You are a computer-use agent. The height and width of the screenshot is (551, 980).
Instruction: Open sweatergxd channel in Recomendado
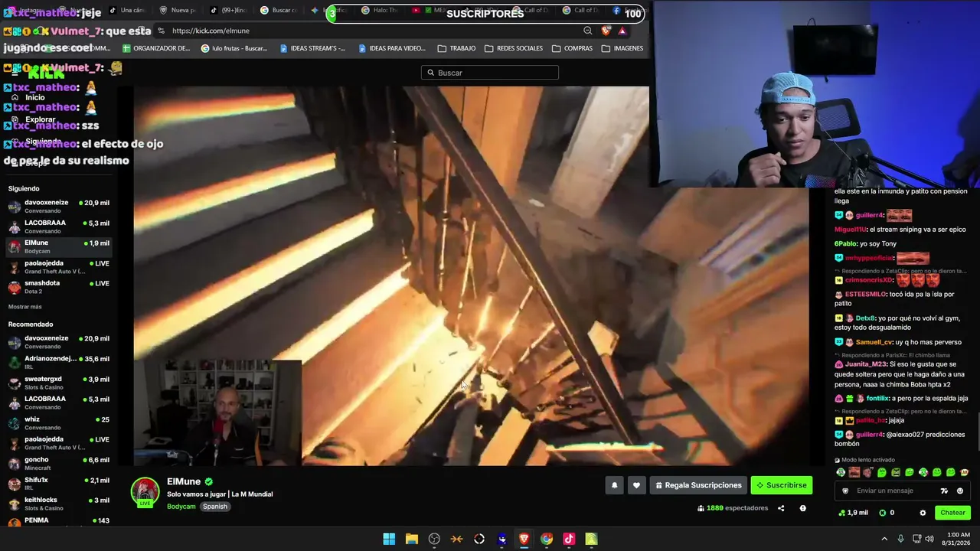59,383
